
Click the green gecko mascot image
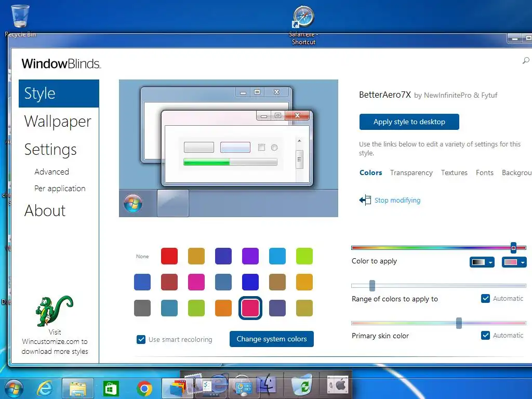click(54, 311)
